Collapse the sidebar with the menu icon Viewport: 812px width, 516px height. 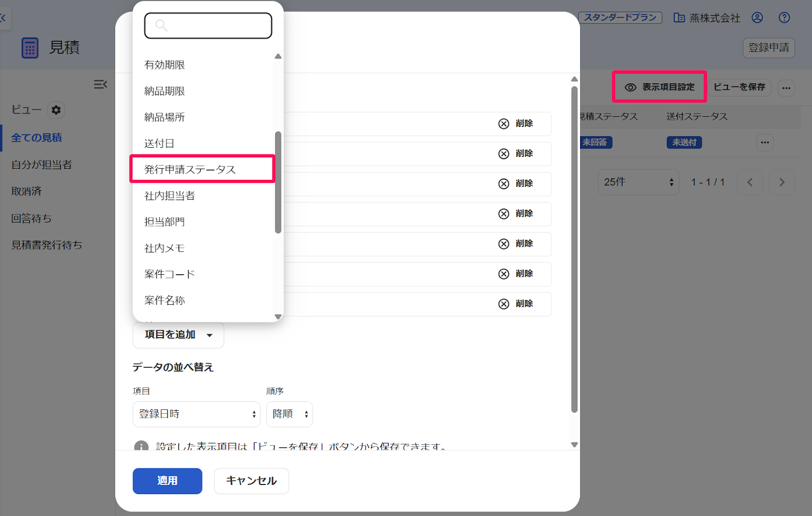[x=100, y=84]
